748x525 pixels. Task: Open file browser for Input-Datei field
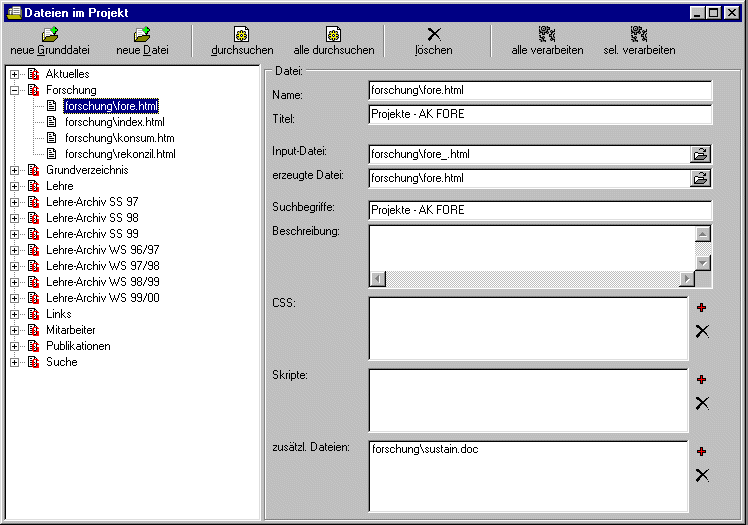coord(700,154)
